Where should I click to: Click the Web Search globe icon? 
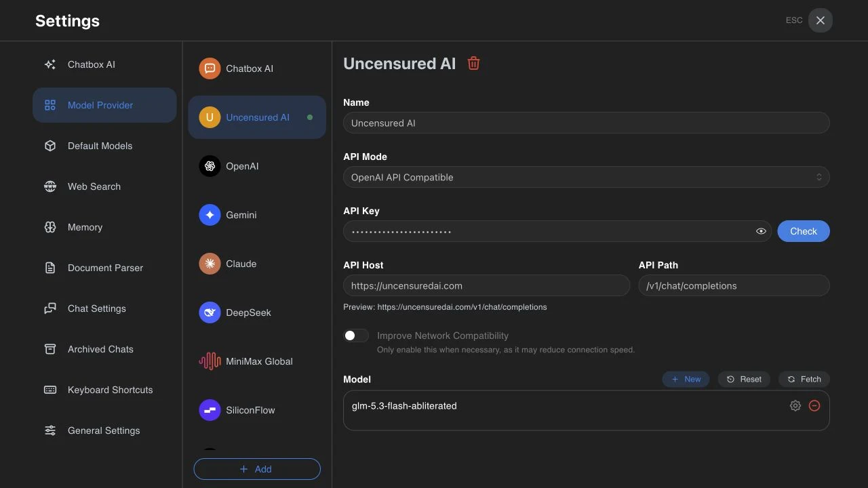point(50,186)
